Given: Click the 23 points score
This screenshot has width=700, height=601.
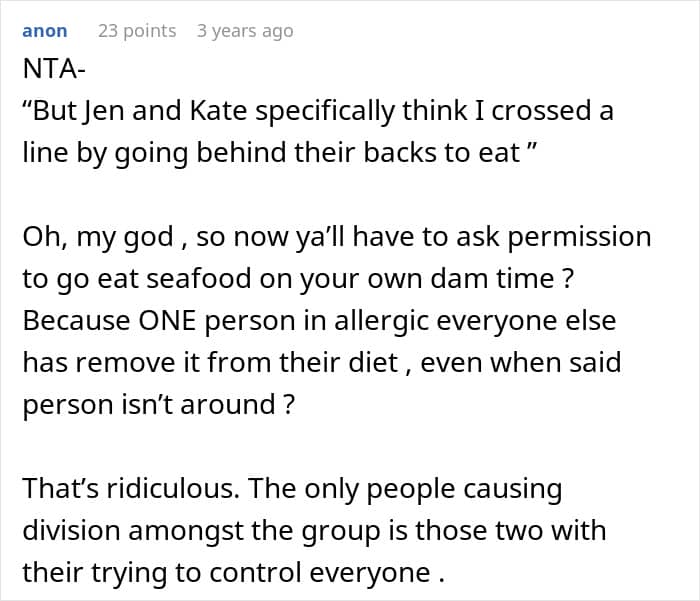Looking at the screenshot, I should pos(137,31).
